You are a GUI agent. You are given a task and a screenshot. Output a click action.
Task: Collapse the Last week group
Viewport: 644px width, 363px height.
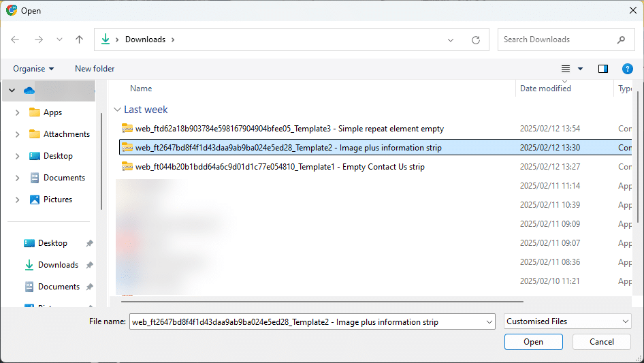pyautogui.click(x=118, y=110)
